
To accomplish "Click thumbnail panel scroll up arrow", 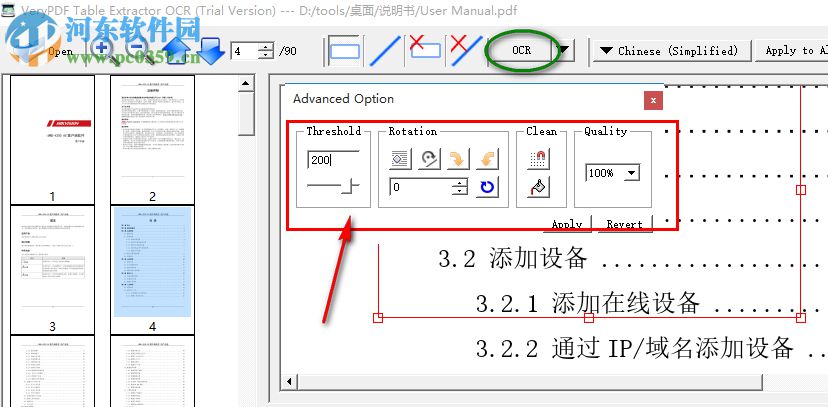I will coord(246,83).
